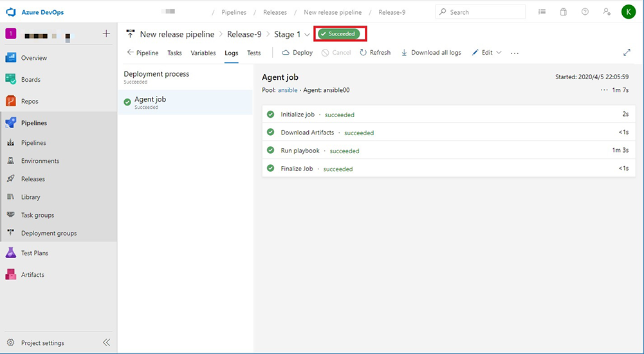644x354 pixels.
Task: Click the Releases rocket icon
Action: click(11, 179)
